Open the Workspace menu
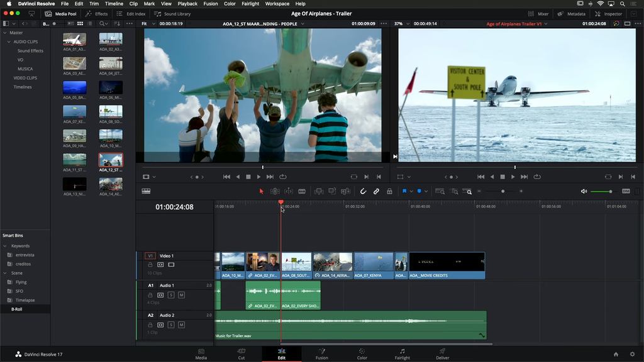Viewport: 644px width, 362px height. [x=277, y=4]
